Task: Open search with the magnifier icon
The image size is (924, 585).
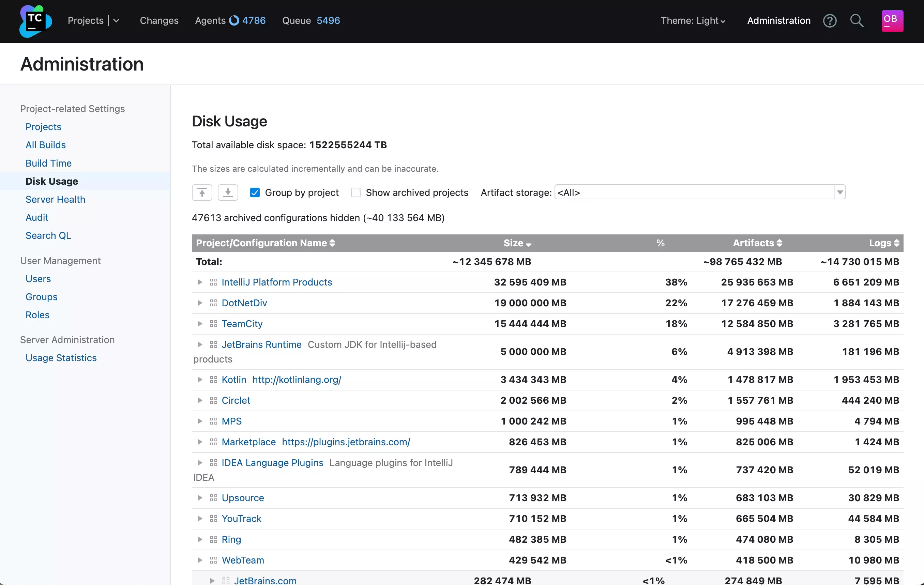Action: coord(857,21)
